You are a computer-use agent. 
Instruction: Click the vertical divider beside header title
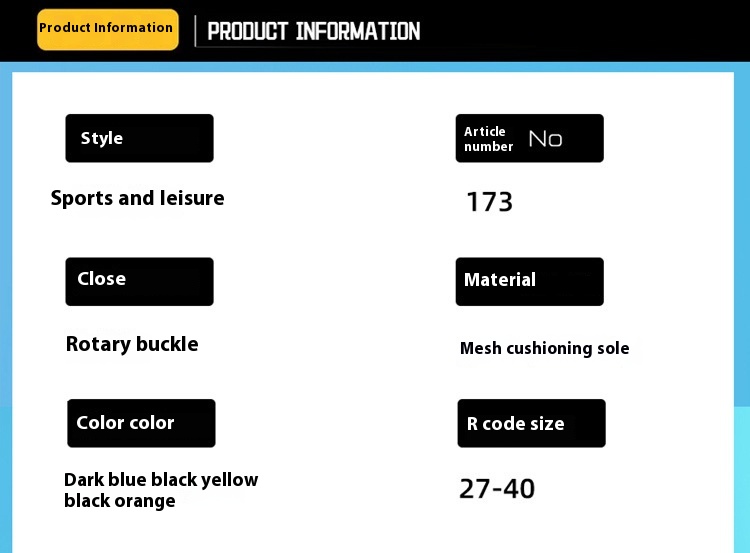tap(195, 31)
